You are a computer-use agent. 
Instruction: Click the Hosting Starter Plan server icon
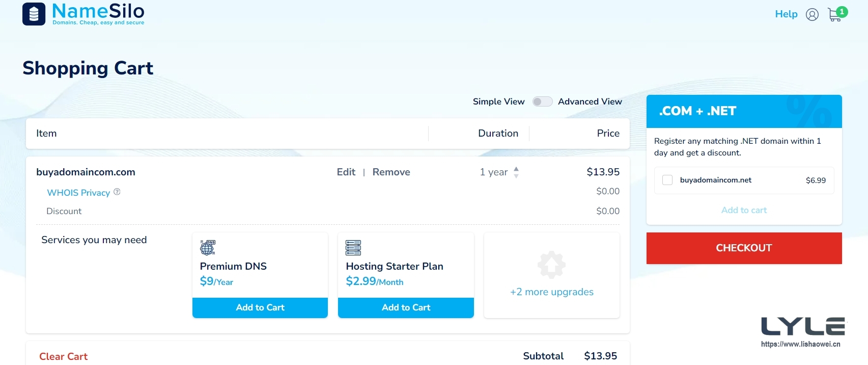tap(353, 248)
